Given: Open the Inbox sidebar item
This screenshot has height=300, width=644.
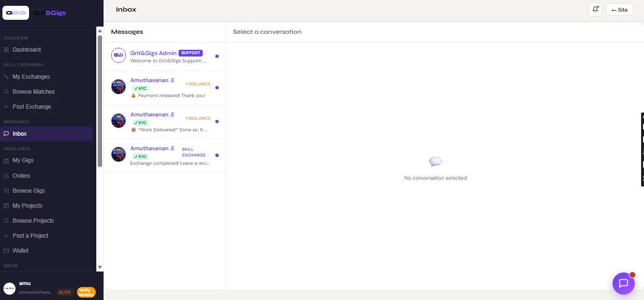Looking at the screenshot, I should click(46, 134).
